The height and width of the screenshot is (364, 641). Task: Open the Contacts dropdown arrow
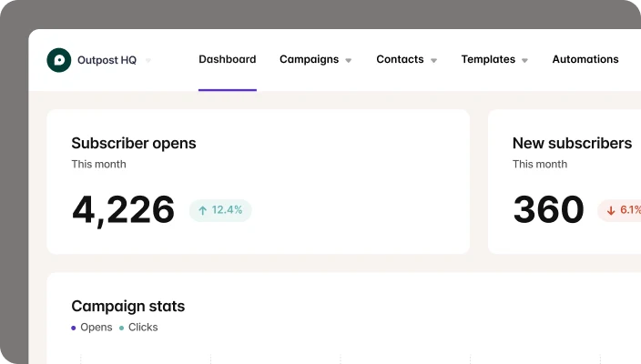coord(433,61)
